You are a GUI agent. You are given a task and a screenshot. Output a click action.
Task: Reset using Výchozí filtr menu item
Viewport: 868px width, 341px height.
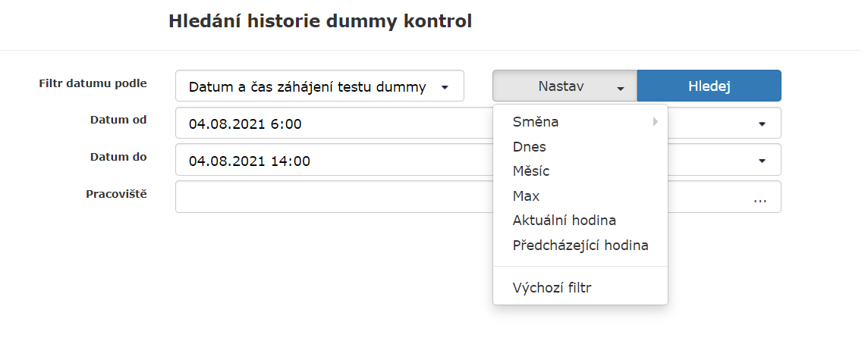click(x=552, y=288)
